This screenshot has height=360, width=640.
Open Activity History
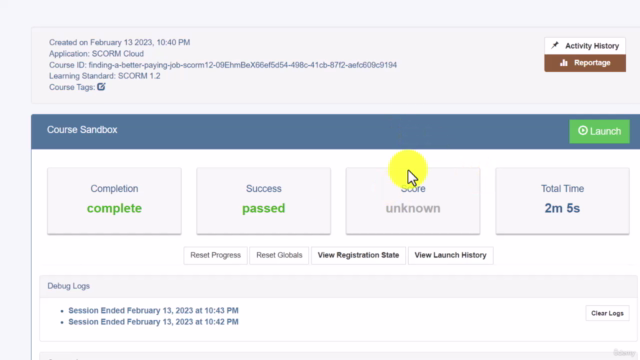pyautogui.click(x=585, y=46)
